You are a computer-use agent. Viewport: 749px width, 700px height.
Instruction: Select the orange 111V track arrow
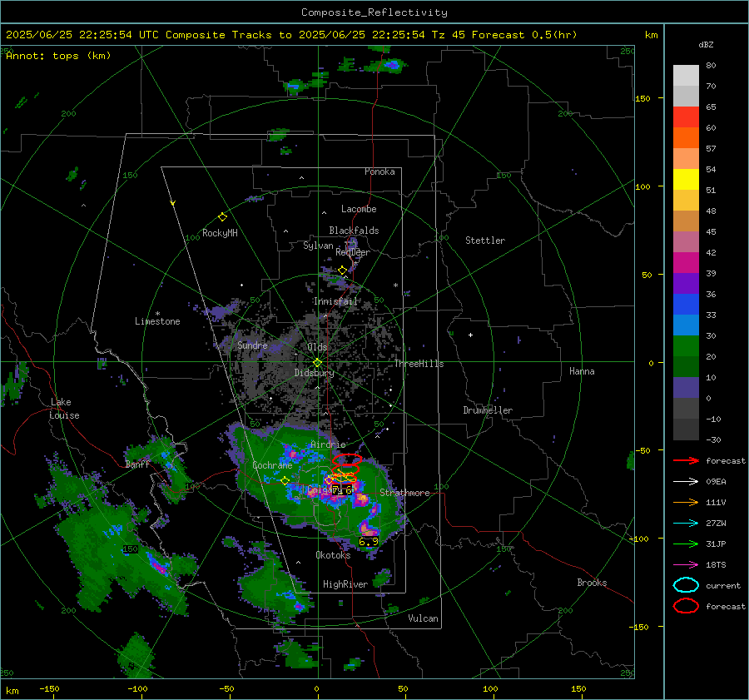(686, 502)
